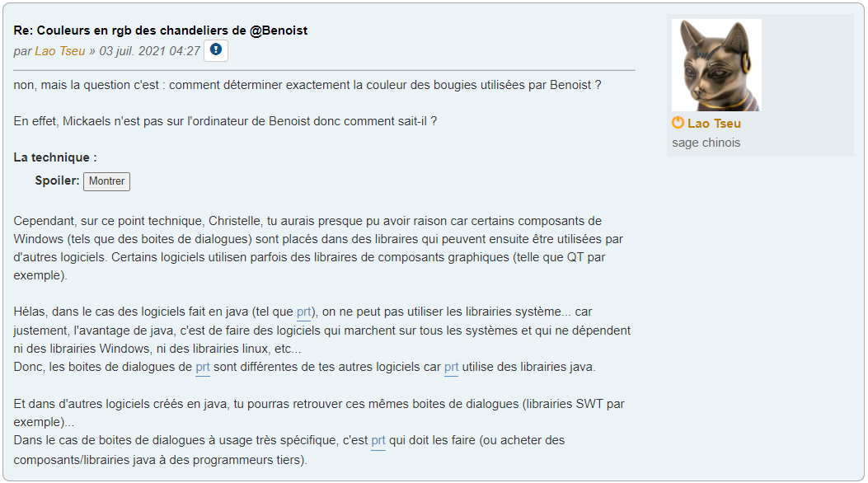
Task: Click the paragraph starting "non, mais la question"
Action: pyautogui.click(x=307, y=85)
